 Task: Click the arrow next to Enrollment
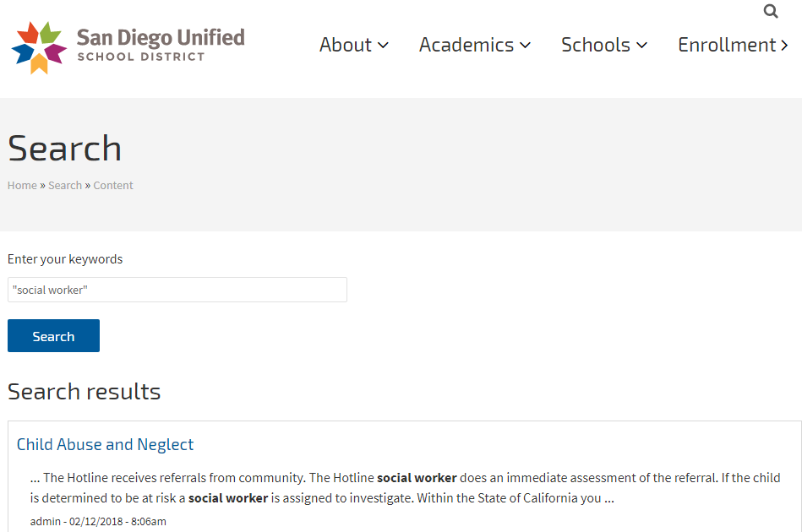tap(784, 46)
